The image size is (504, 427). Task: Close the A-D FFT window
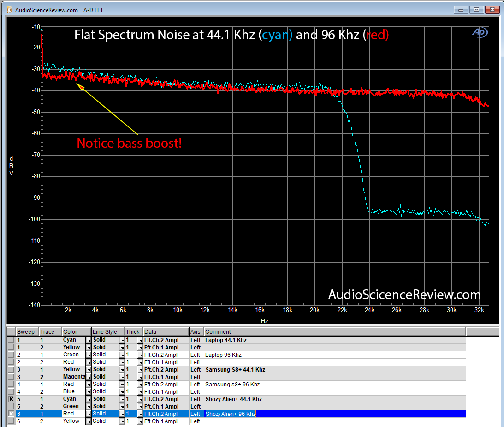(492, 10)
